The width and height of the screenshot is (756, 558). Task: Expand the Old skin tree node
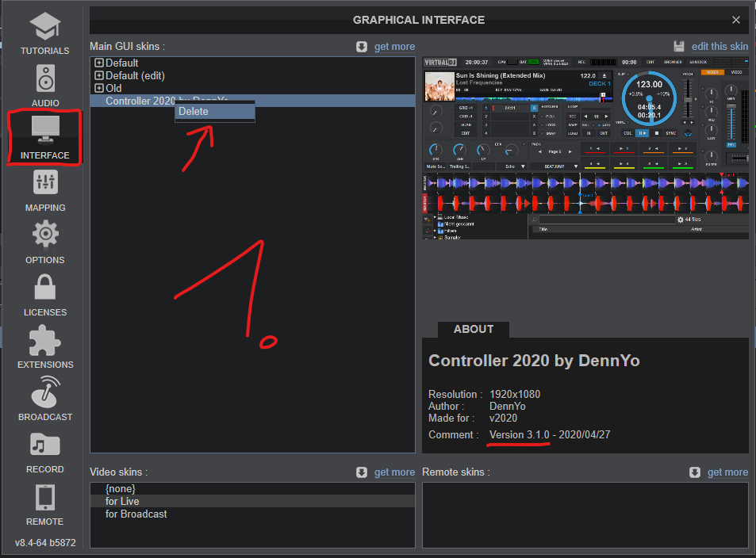tap(99, 88)
